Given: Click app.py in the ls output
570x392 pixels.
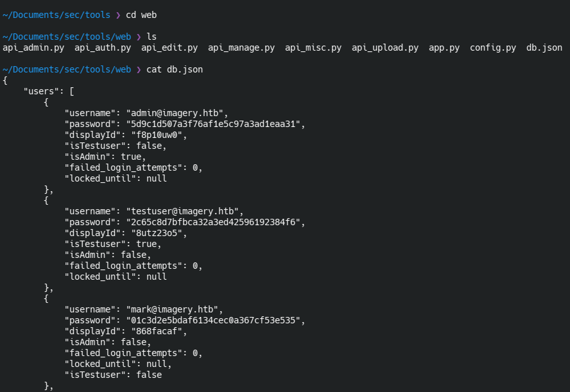Looking at the screenshot, I should [x=444, y=47].
